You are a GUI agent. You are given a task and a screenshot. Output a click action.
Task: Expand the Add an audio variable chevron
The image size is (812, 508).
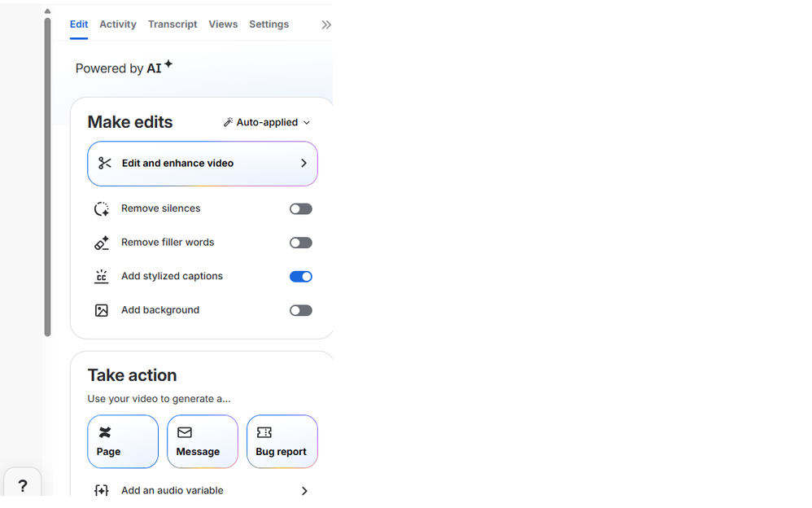(x=304, y=490)
